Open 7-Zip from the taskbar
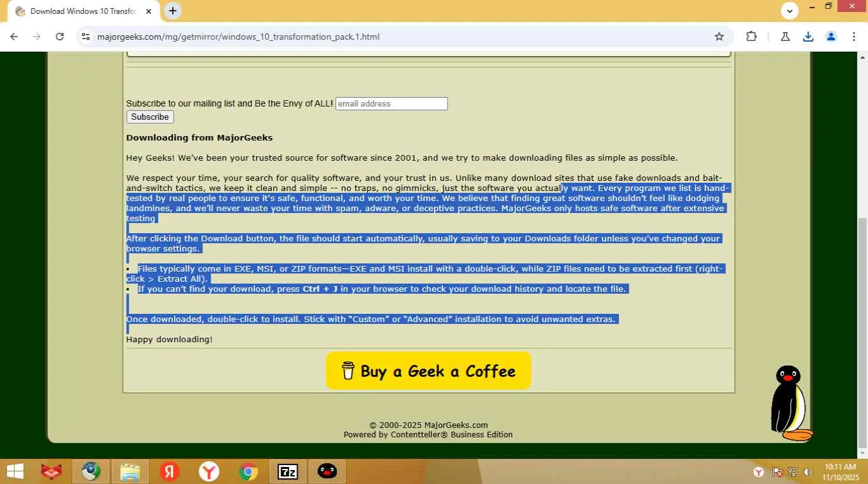This screenshot has height=484, width=868. (x=288, y=471)
